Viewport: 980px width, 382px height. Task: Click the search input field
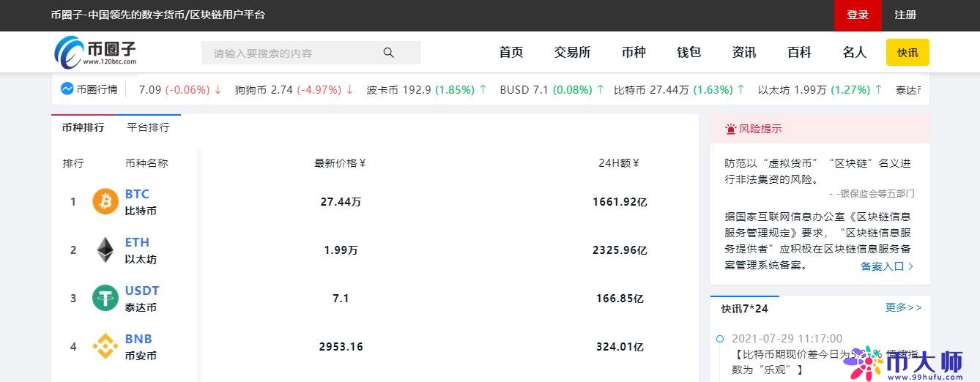(x=311, y=53)
